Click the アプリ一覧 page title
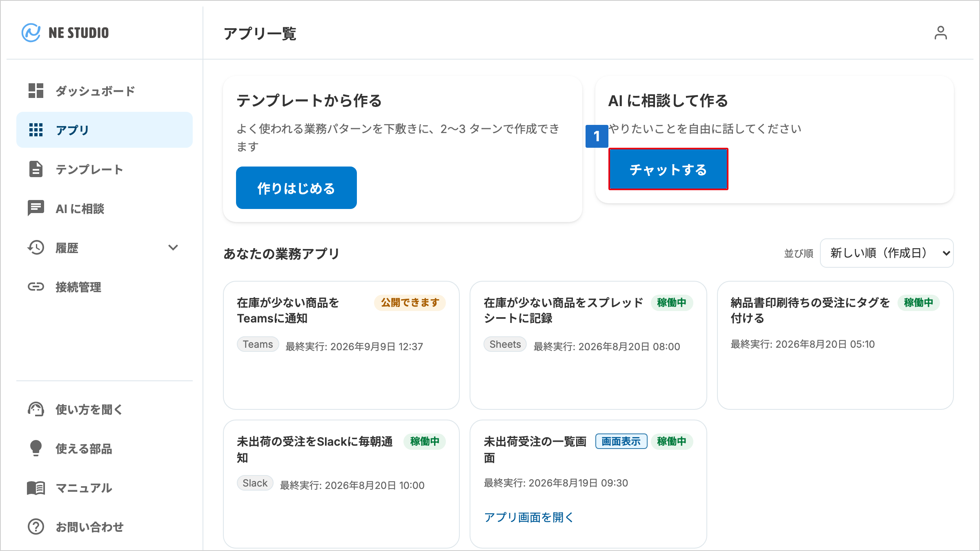980x551 pixels. [x=260, y=33]
